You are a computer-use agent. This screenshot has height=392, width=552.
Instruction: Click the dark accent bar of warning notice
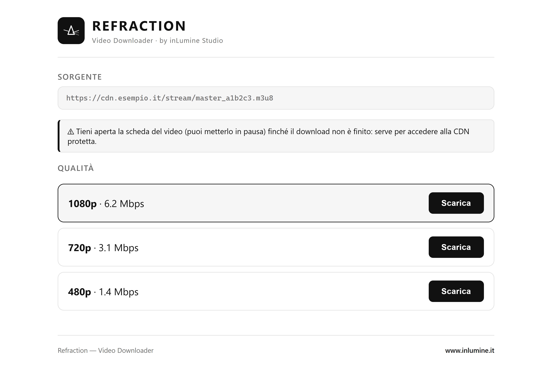(x=59, y=136)
